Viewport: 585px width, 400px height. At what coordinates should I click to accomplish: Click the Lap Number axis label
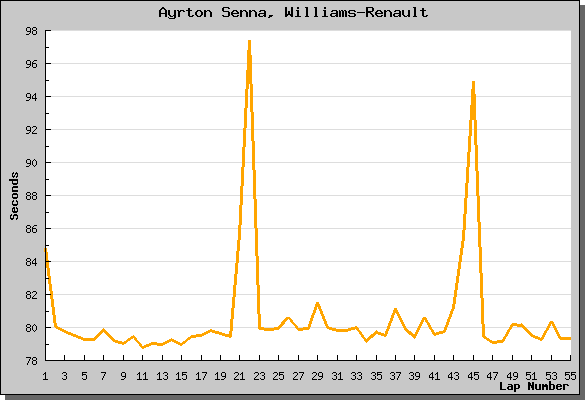[534, 386]
